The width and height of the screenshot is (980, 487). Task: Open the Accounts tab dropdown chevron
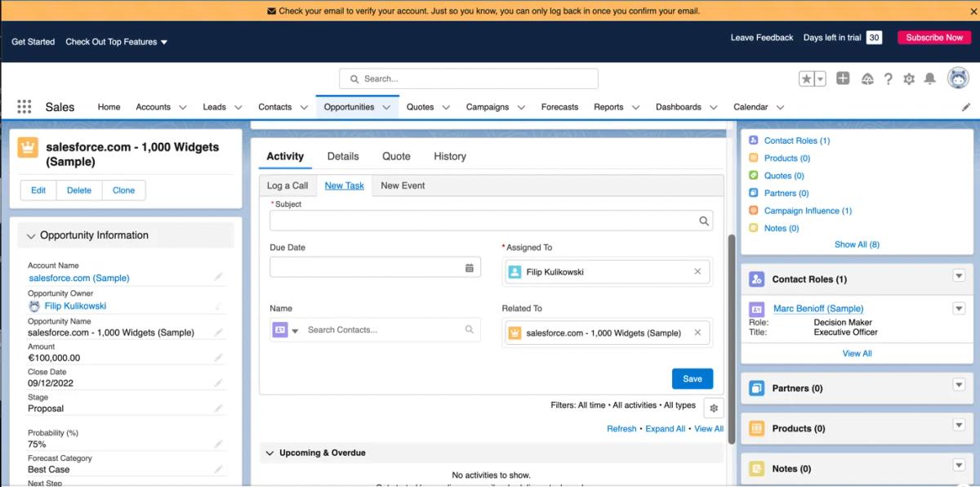click(183, 107)
